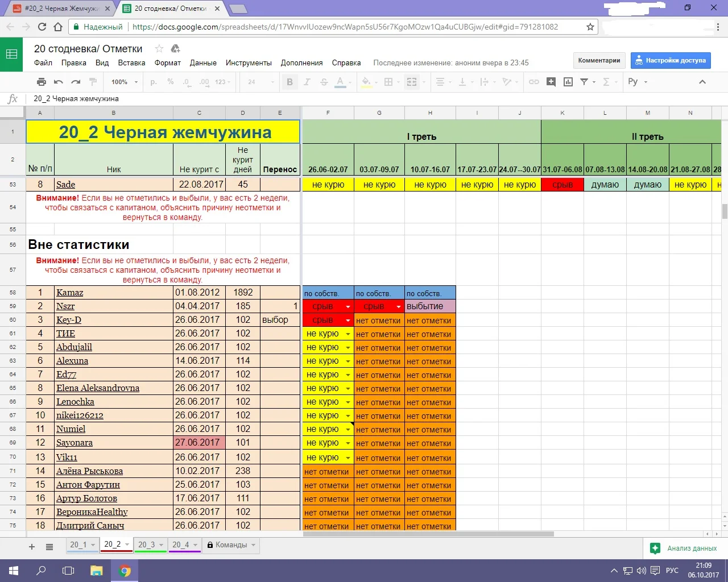Screen dimensions: 728x582
Task: Expand the 20_2 sheet tab menu arrow
Action: point(127,544)
